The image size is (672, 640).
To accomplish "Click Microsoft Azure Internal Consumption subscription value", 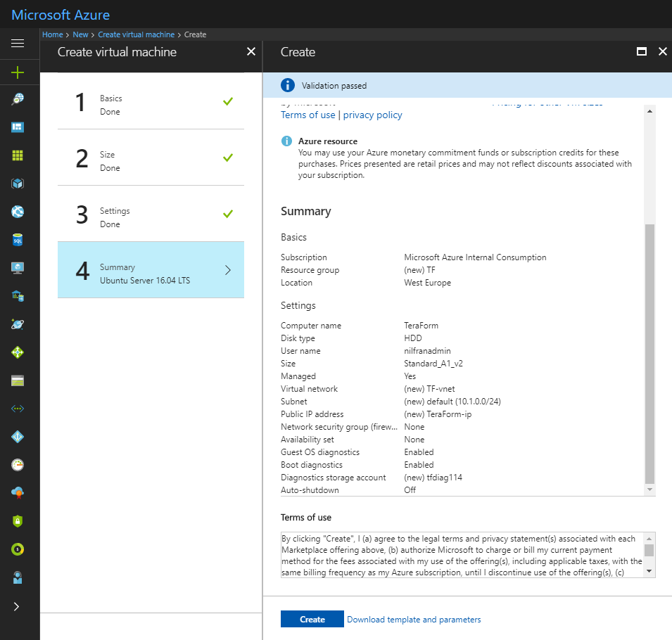I will tap(475, 257).
